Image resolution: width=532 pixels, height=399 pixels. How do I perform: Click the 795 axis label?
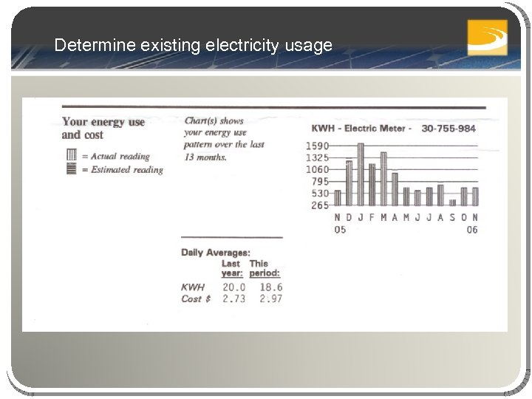pyautogui.click(x=320, y=182)
